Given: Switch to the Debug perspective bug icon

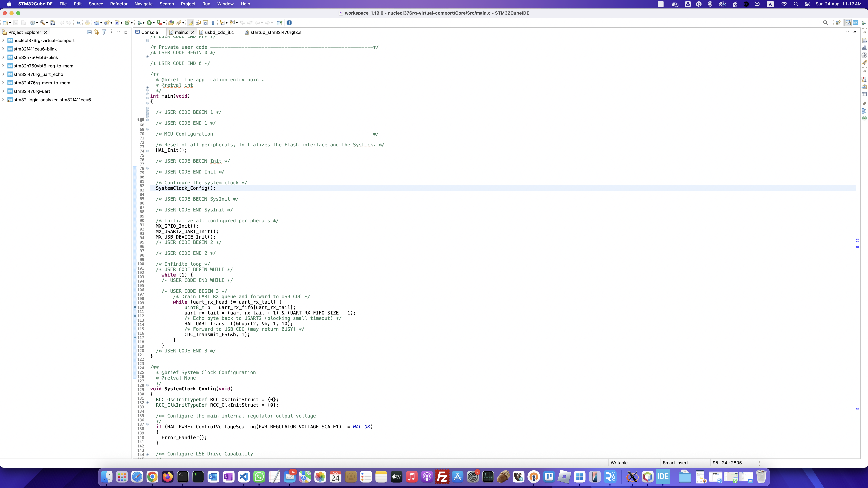Looking at the screenshot, I should [x=863, y=23].
